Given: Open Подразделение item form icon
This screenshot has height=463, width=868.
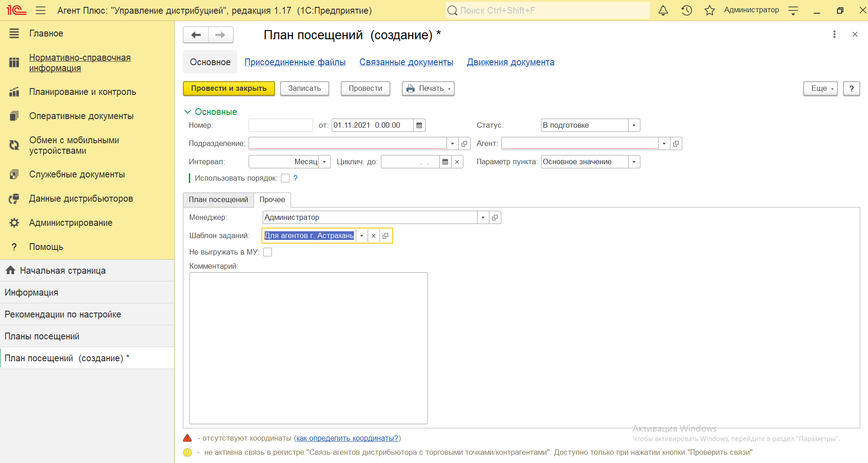Looking at the screenshot, I should pyautogui.click(x=464, y=143).
